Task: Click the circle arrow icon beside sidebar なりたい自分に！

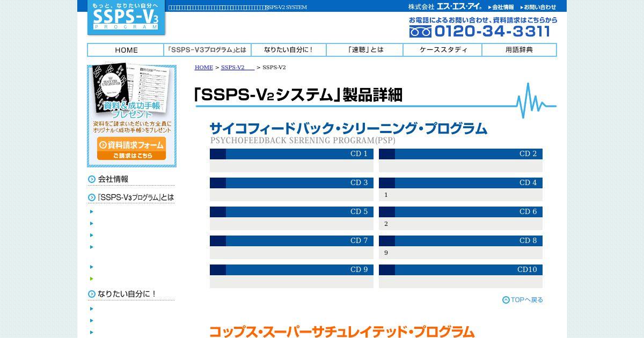Action: 92,294
